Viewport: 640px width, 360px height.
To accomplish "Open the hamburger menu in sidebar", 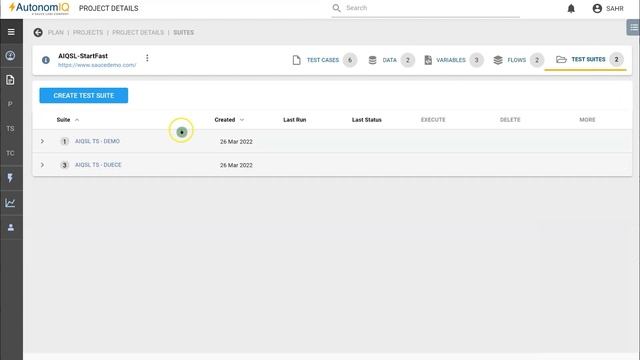I will [11, 32].
